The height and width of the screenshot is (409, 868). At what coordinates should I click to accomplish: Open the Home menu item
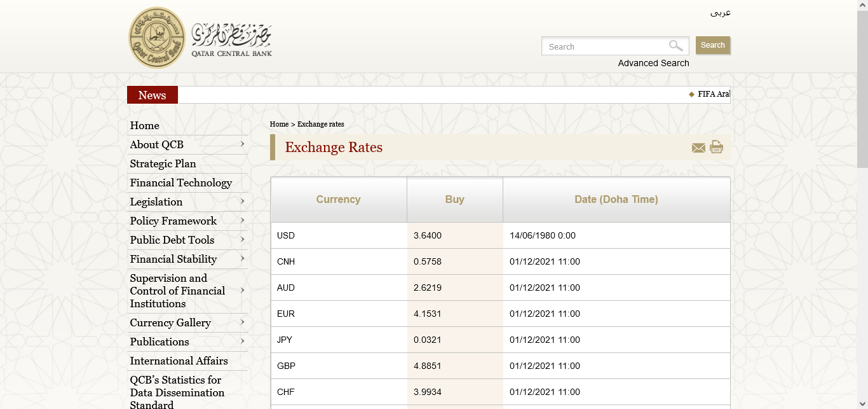click(145, 126)
